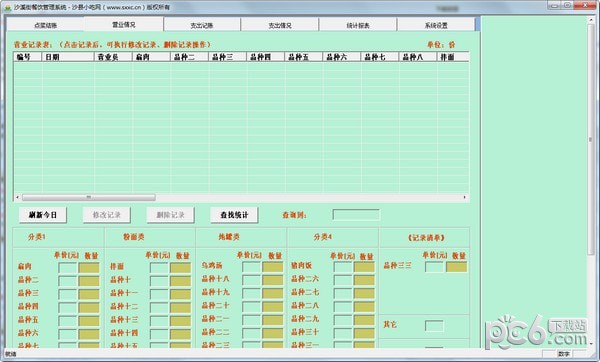Click the 品种六 column header in the table
This screenshot has height=362, width=600.
click(x=342, y=57)
